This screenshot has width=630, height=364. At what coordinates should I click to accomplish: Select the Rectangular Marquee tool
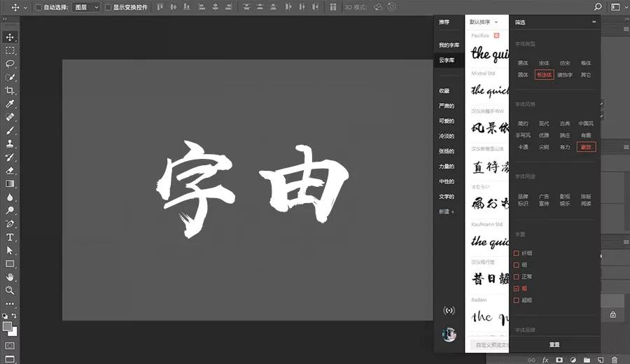coord(10,50)
